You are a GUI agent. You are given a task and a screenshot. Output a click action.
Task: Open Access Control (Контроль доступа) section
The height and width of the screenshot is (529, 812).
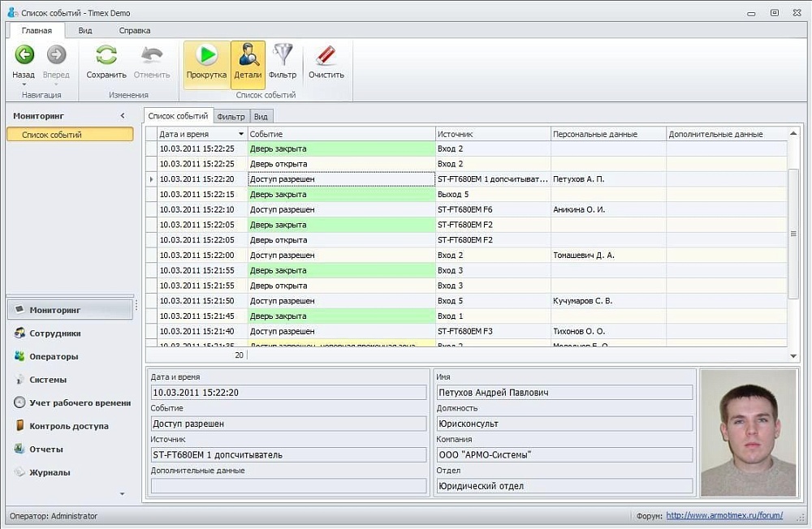click(68, 426)
